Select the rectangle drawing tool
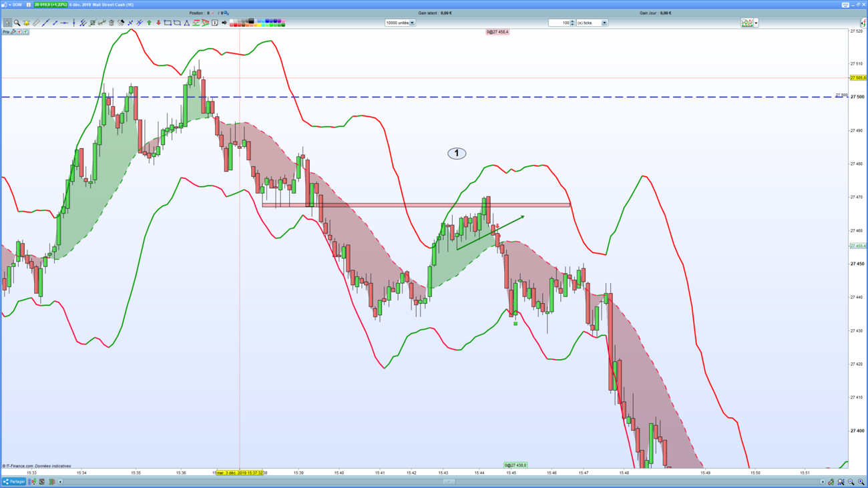The height and width of the screenshot is (488, 868). pyautogui.click(x=168, y=23)
